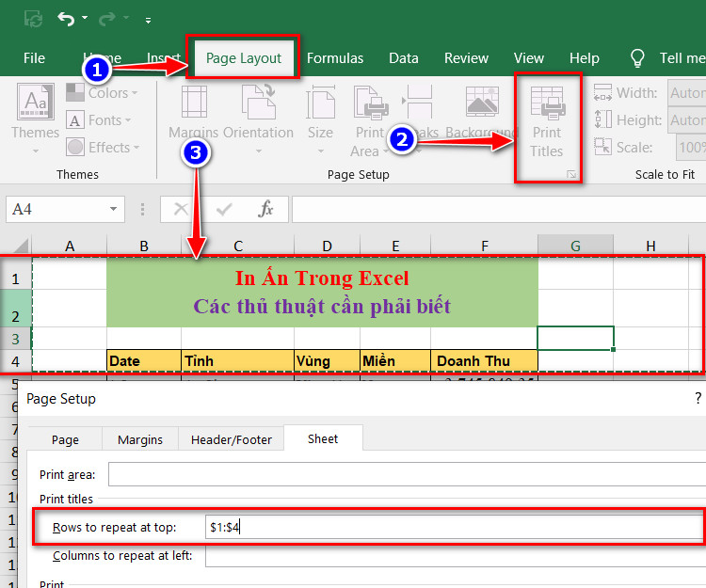706x588 pixels.
Task: Open the Height scale-to-fit dropdown
Action: 686,120
